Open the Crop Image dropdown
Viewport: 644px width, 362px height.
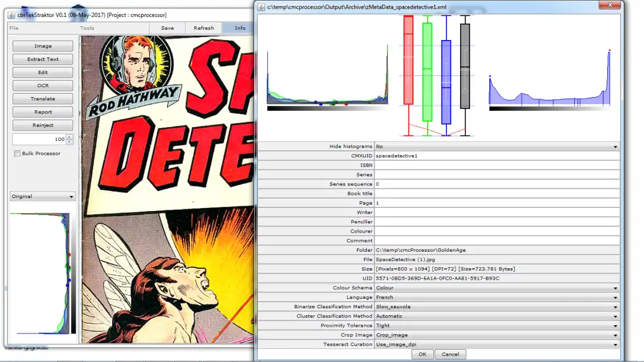click(496, 335)
